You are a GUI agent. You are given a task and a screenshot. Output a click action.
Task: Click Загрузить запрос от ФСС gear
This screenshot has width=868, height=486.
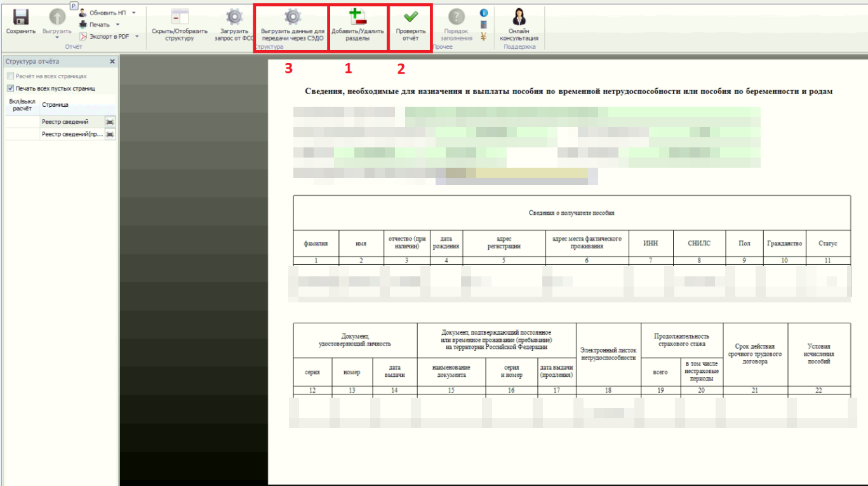point(234,25)
